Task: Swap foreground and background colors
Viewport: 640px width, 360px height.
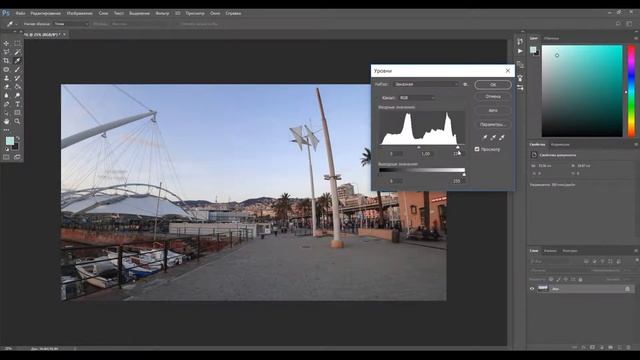Action: (18, 139)
